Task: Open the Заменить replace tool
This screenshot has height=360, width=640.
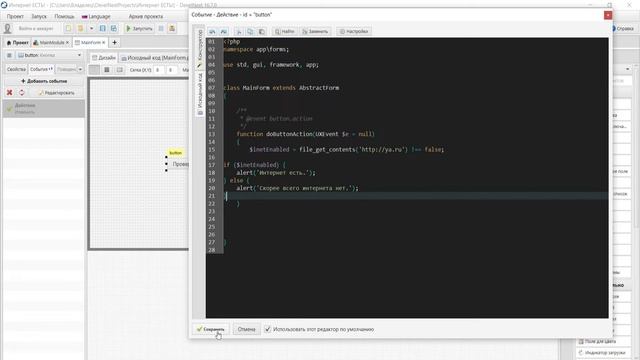Action: pos(315,31)
